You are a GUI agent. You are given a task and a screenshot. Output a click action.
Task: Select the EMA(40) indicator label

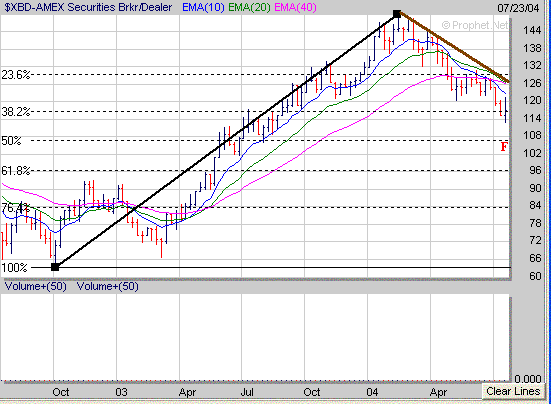[x=295, y=7]
